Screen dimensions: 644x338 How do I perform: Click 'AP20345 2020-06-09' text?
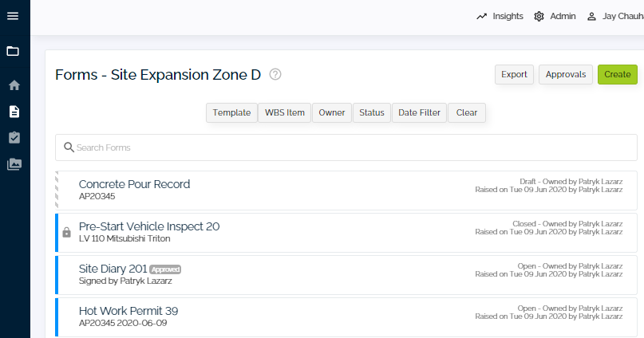(x=123, y=323)
